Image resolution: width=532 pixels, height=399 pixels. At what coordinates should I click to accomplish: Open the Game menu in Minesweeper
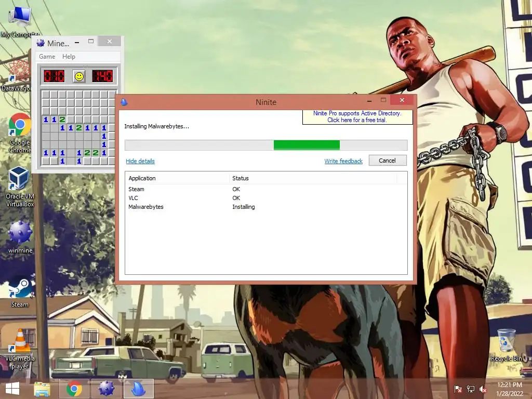pos(47,57)
